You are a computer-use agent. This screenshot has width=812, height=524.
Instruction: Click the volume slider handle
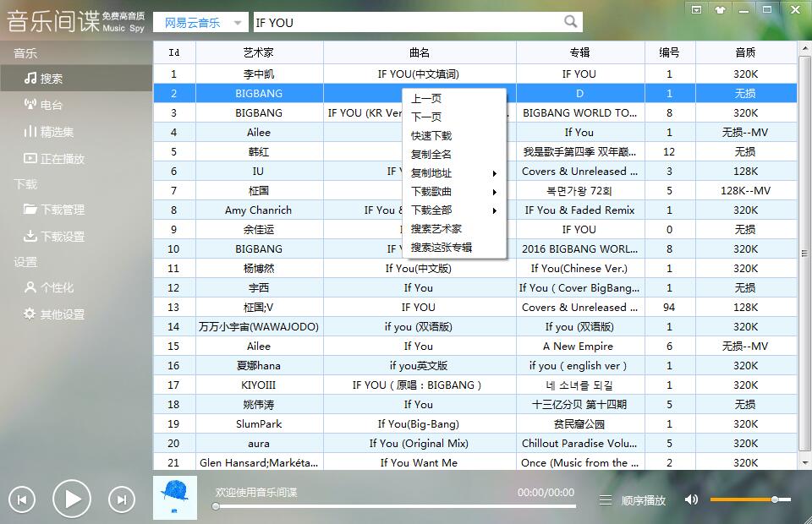[x=774, y=499]
